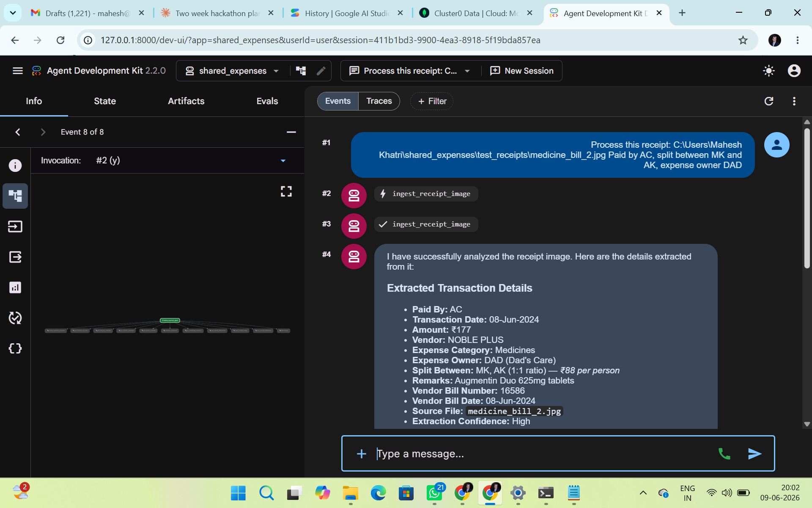Click the send message arrow

[754, 454]
